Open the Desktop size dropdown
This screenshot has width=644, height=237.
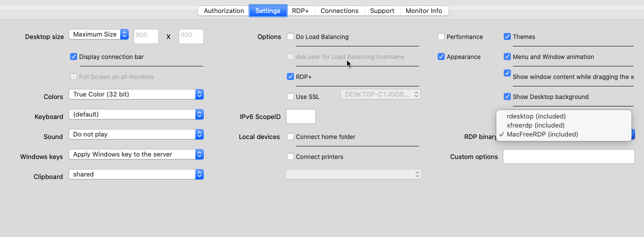[x=99, y=34]
